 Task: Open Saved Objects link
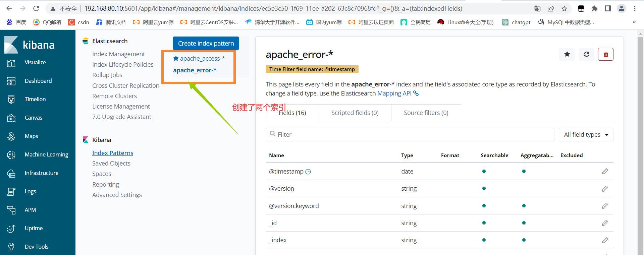pos(111,164)
